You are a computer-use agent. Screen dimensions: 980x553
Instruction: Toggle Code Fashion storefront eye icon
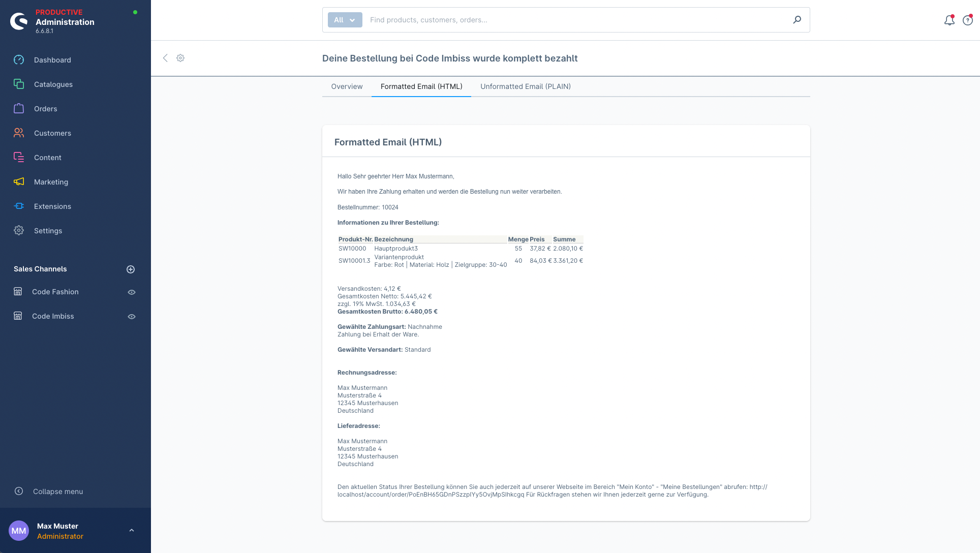132,292
